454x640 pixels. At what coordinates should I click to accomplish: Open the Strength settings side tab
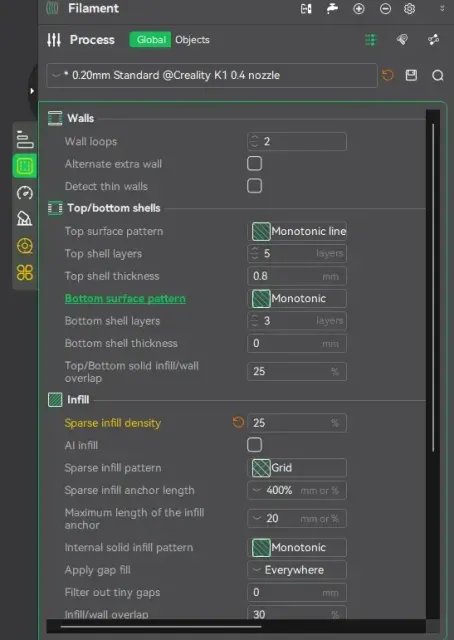click(x=24, y=166)
